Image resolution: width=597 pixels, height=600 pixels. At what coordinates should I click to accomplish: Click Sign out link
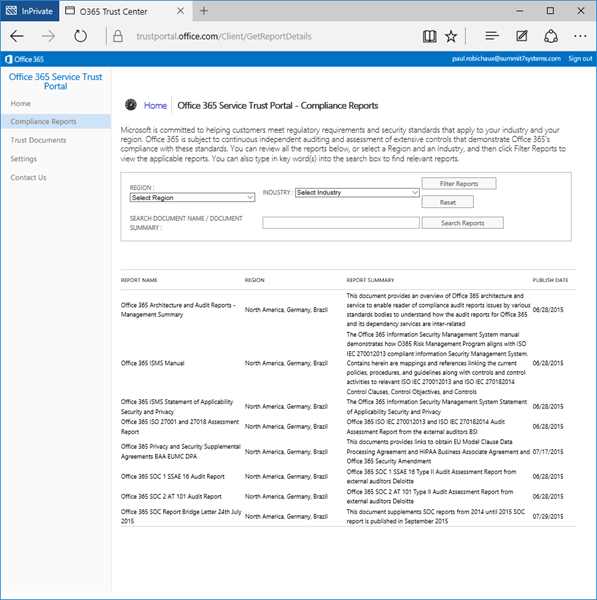(580, 59)
